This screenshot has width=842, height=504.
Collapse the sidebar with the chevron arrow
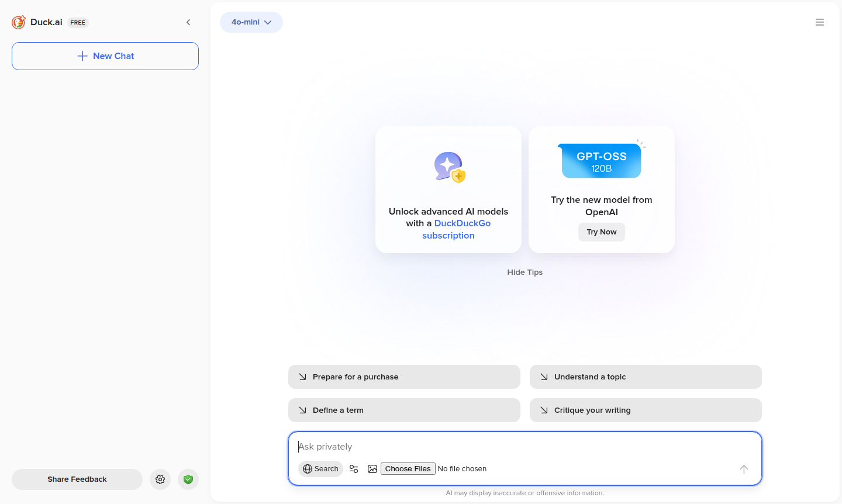tap(188, 22)
